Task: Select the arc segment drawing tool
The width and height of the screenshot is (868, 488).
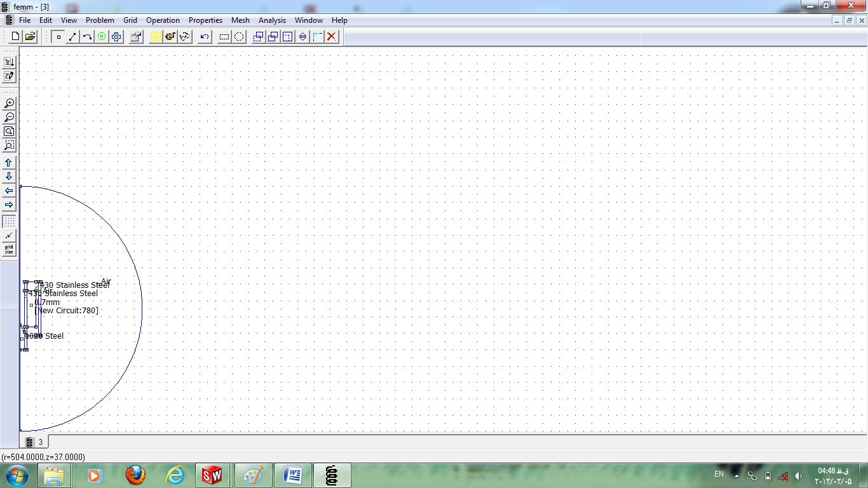Action: pyautogui.click(x=87, y=37)
